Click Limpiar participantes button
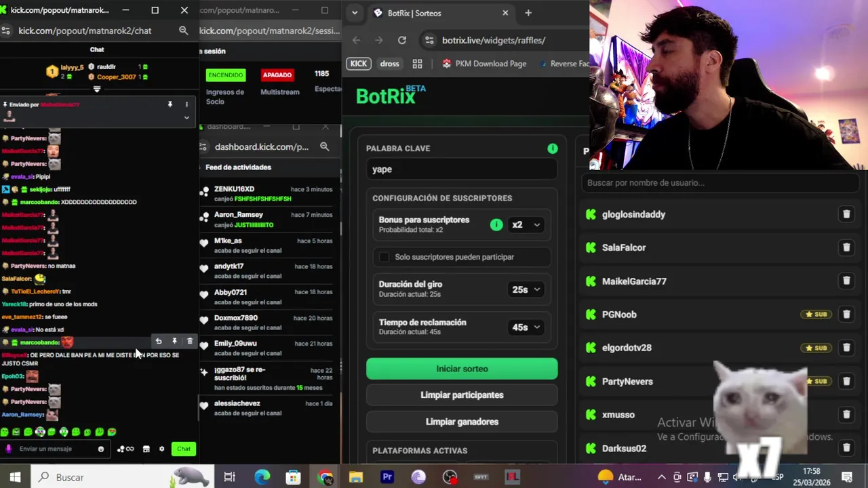Viewport: 868px width, 488px height. point(462,395)
